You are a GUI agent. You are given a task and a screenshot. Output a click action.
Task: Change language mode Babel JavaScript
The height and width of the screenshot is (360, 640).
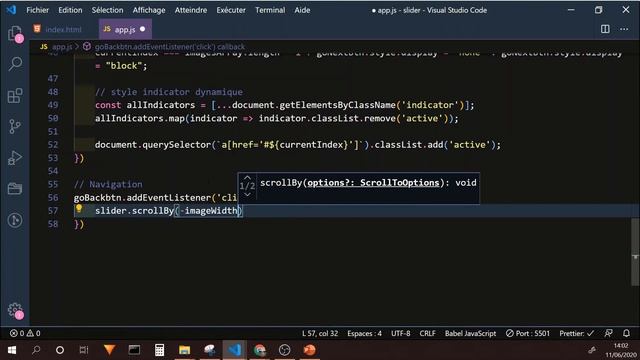[470, 333]
